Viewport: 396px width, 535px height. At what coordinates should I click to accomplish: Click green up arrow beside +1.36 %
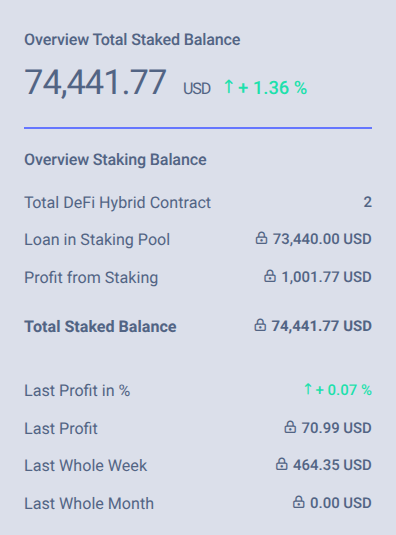[x=229, y=87]
